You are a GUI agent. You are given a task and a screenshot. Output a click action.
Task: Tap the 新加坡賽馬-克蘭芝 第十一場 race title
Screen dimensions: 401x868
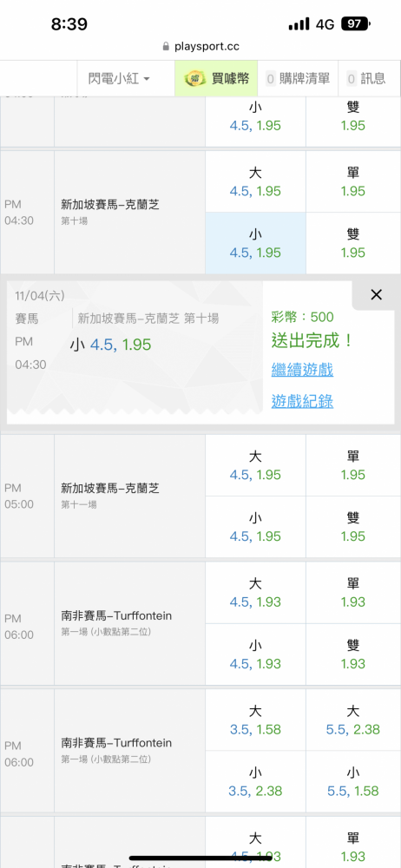[110, 488]
